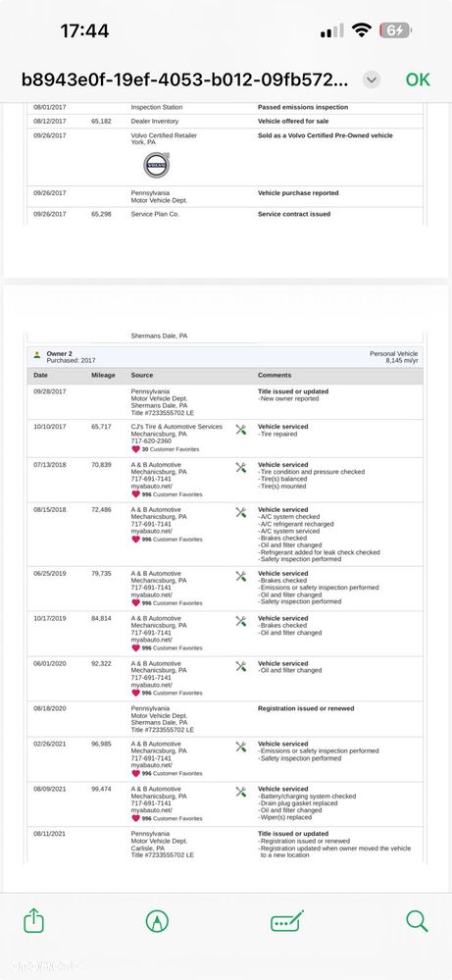Tap the share icon in bottom toolbar
Screen dimensions: 452x980
point(33,920)
